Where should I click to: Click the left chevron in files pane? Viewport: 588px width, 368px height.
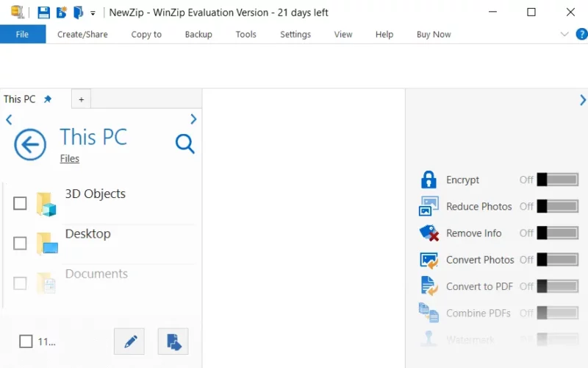(9, 120)
